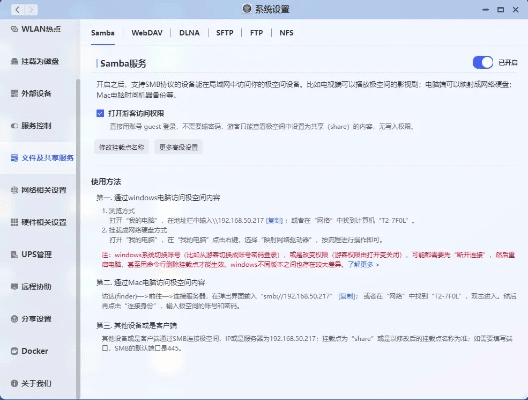Click the 已开启 status label
The height and width of the screenshot is (400, 528).
(508, 63)
